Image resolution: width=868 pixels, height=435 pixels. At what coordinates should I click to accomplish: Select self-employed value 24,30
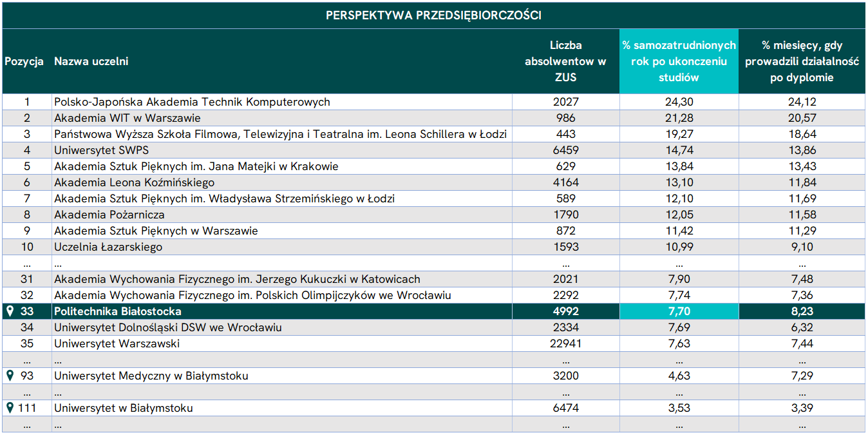click(x=679, y=102)
